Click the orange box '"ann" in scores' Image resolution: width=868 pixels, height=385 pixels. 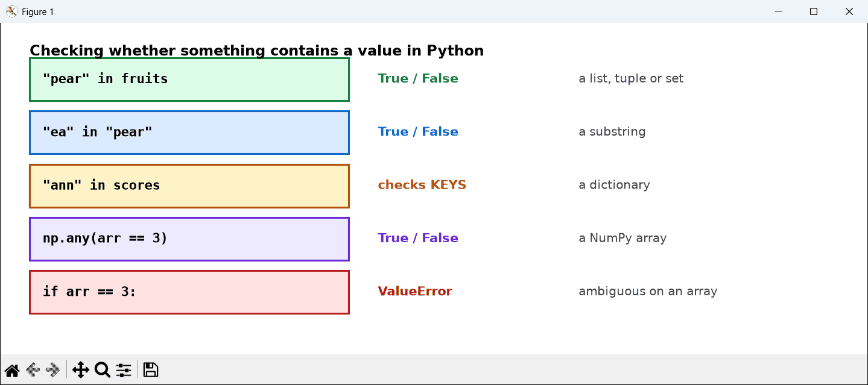[189, 186]
